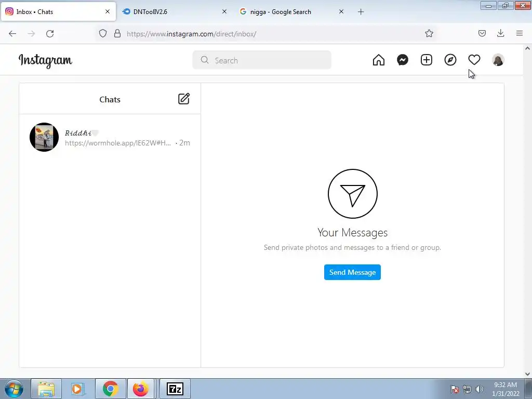Image resolution: width=532 pixels, height=399 pixels.
Task: Click the tracking protection shield icon
Action: [x=103, y=33]
